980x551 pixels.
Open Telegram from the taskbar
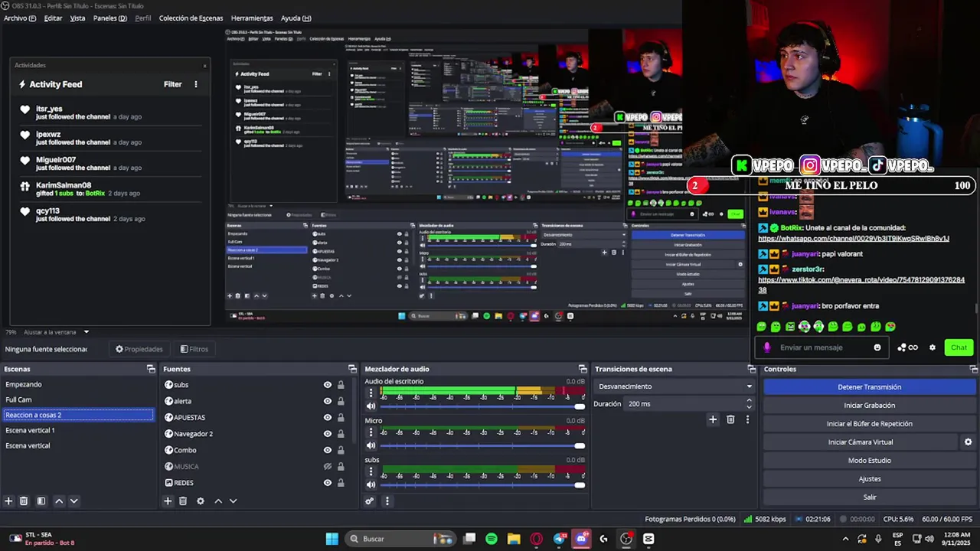(559, 539)
